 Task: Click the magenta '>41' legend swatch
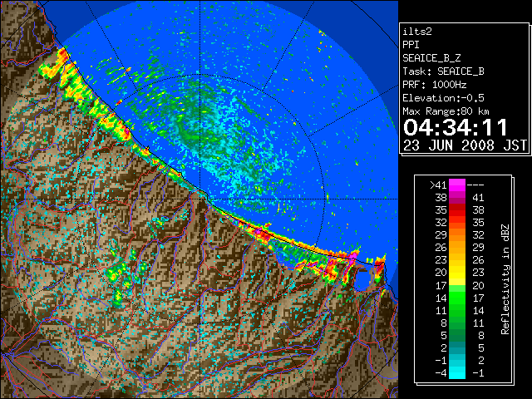(457, 185)
